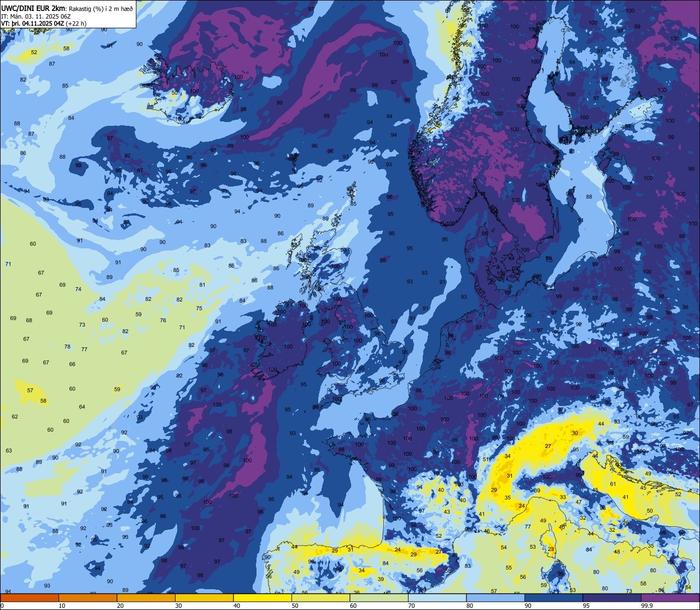Click the humidity value '78' in the green area

pos(67,347)
